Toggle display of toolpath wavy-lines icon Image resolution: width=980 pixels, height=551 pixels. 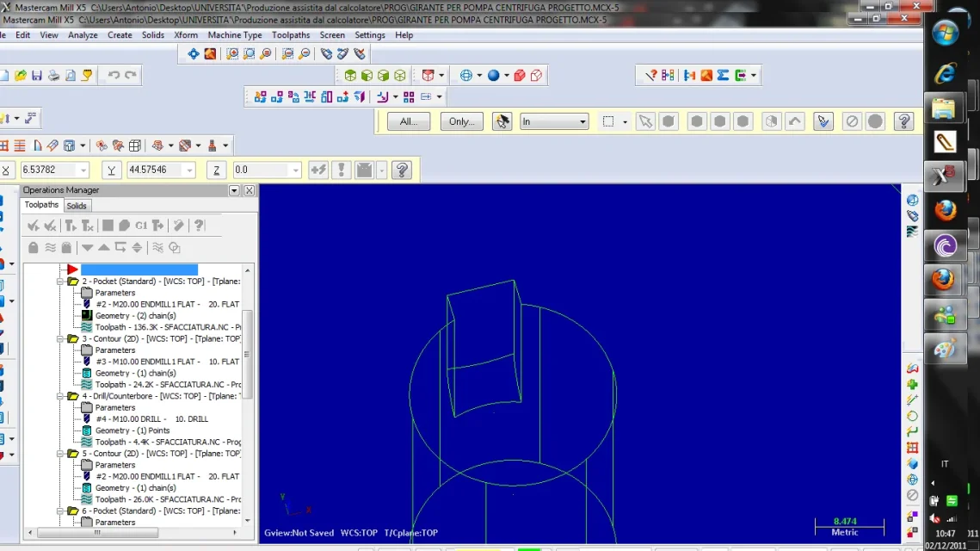pyautogui.click(x=50, y=248)
